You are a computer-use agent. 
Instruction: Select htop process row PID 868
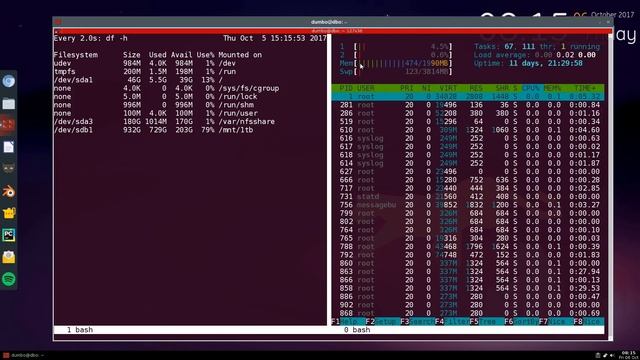[x=468, y=313]
